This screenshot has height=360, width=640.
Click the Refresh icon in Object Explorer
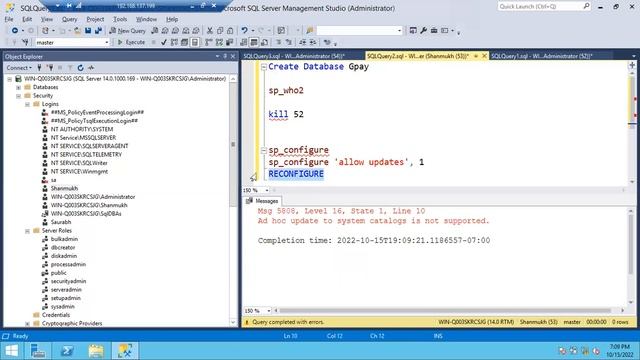point(80,68)
